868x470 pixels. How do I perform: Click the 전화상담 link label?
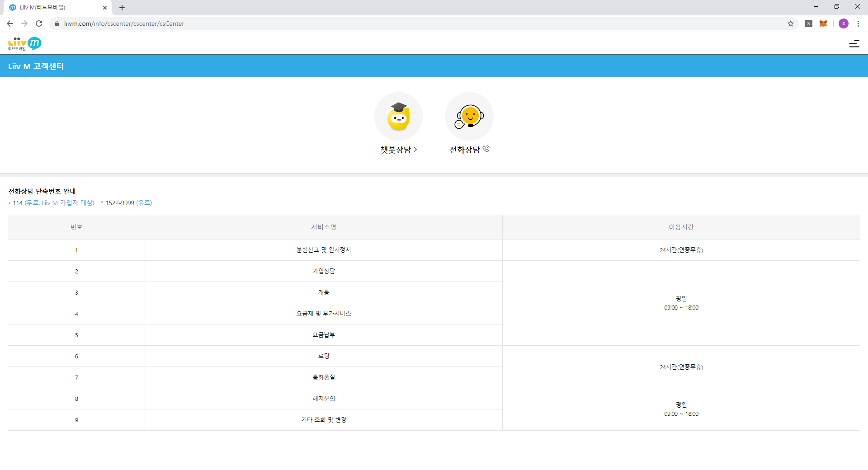[469, 150]
